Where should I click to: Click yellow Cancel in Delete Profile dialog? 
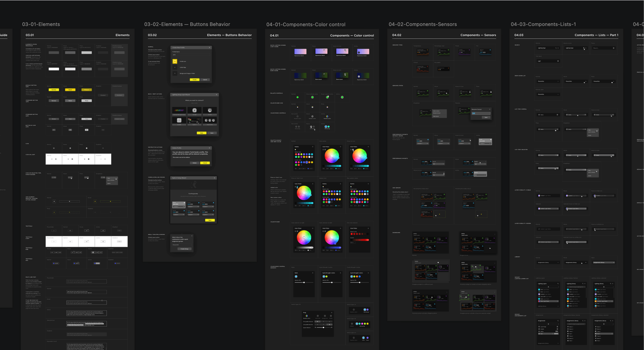(x=205, y=163)
